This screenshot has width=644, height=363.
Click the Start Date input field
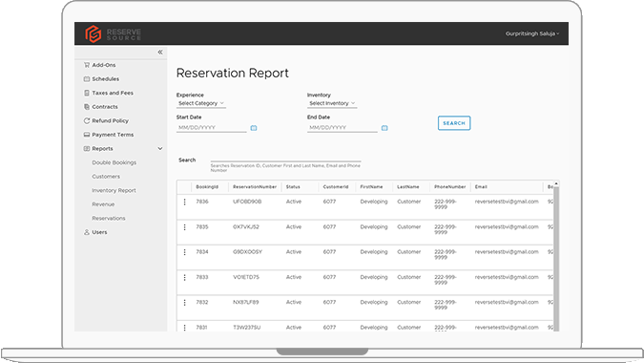click(212, 128)
